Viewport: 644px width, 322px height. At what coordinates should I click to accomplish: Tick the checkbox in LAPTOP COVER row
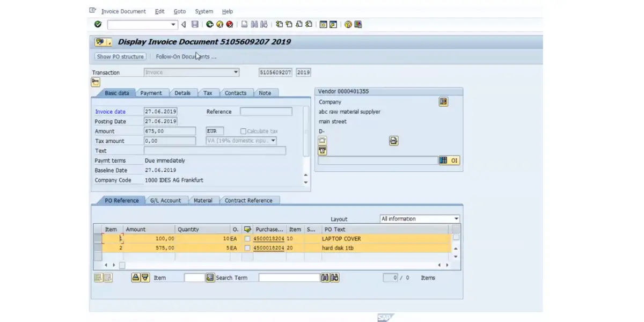pos(247,239)
